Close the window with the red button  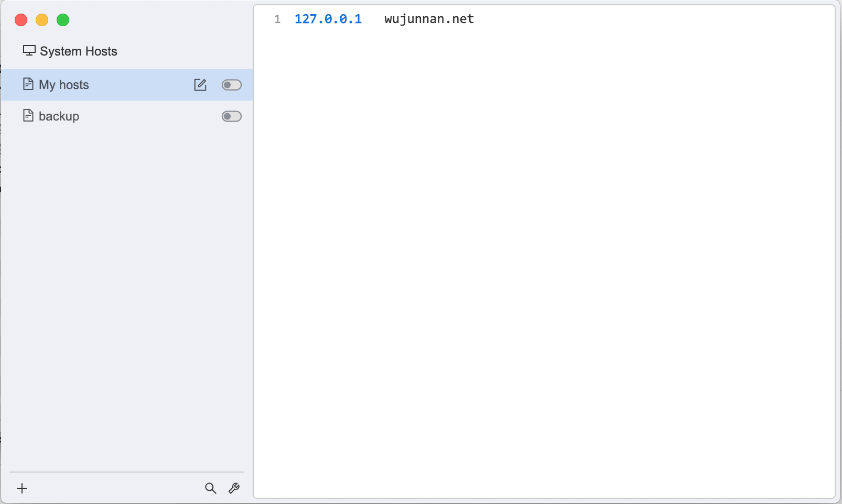pyautogui.click(x=21, y=20)
